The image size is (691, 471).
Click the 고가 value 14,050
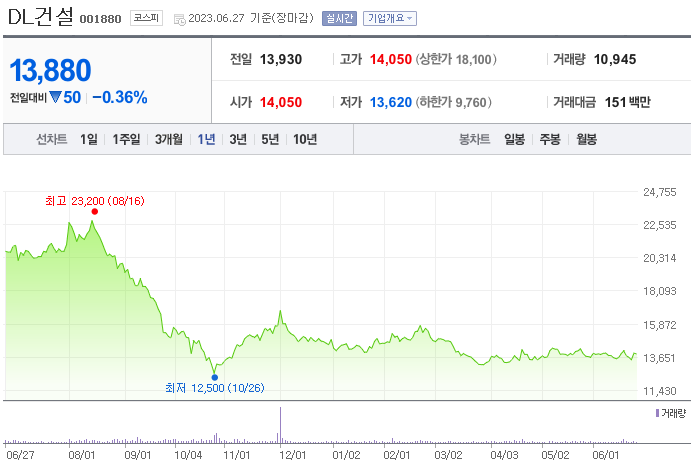click(390, 59)
